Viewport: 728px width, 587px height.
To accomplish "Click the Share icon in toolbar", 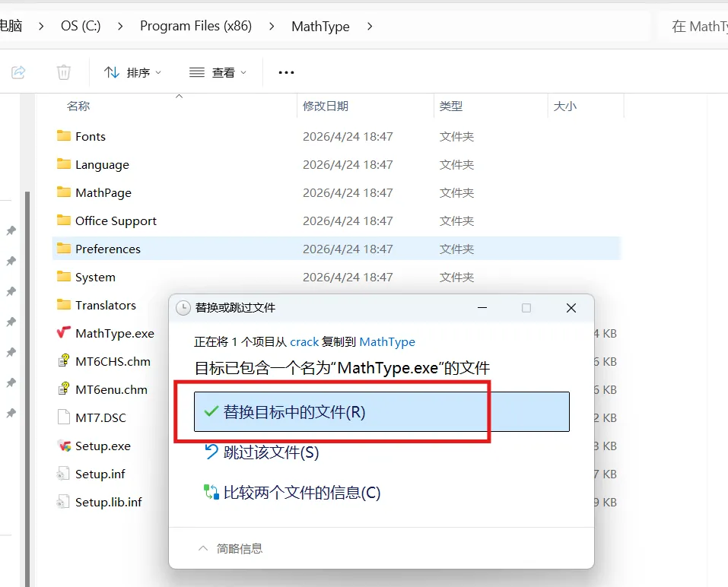I will [18, 72].
